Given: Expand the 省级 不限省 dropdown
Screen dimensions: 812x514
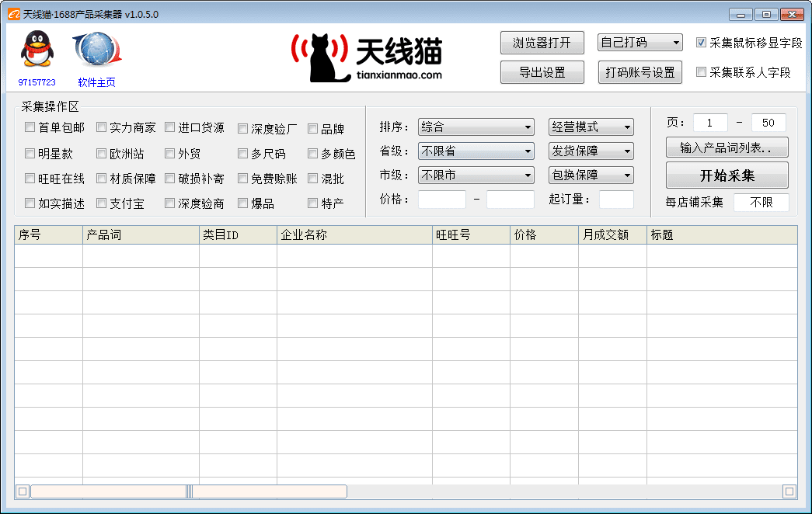Looking at the screenshot, I should coord(476,151).
